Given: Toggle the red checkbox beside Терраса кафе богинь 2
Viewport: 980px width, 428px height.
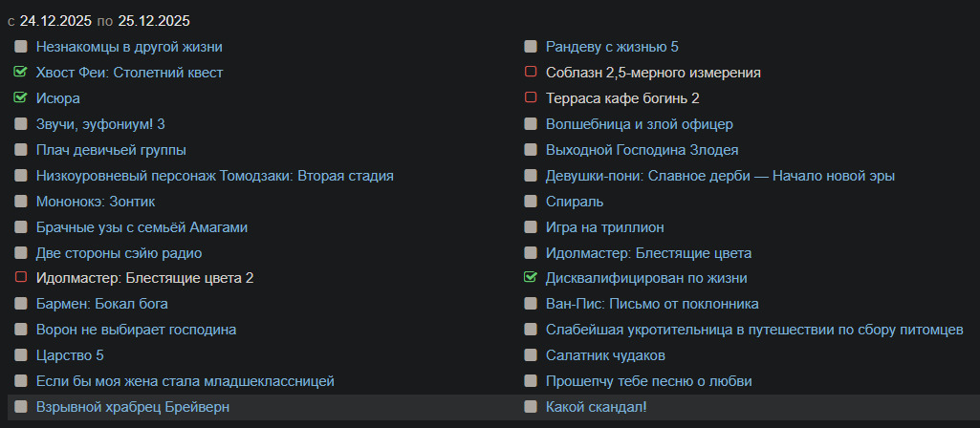Looking at the screenshot, I should pyautogui.click(x=531, y=97).
